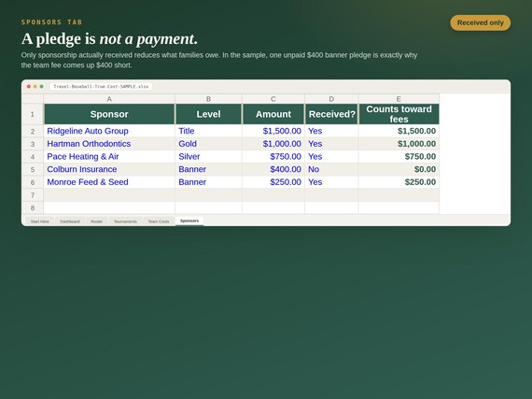Select row 8 header number
This screenshot has width=532, height=399.
[x=33, y=207]
